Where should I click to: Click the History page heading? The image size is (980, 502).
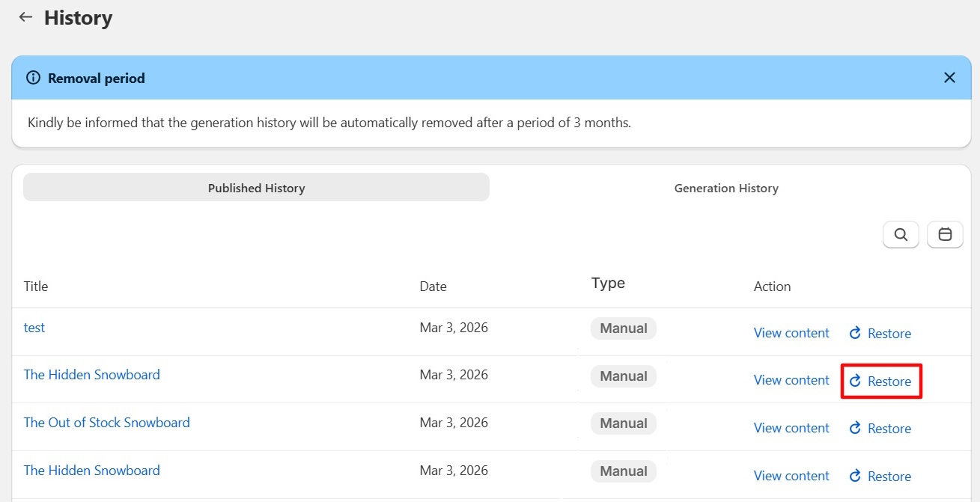pyautogui.click(x=78, y=17)
